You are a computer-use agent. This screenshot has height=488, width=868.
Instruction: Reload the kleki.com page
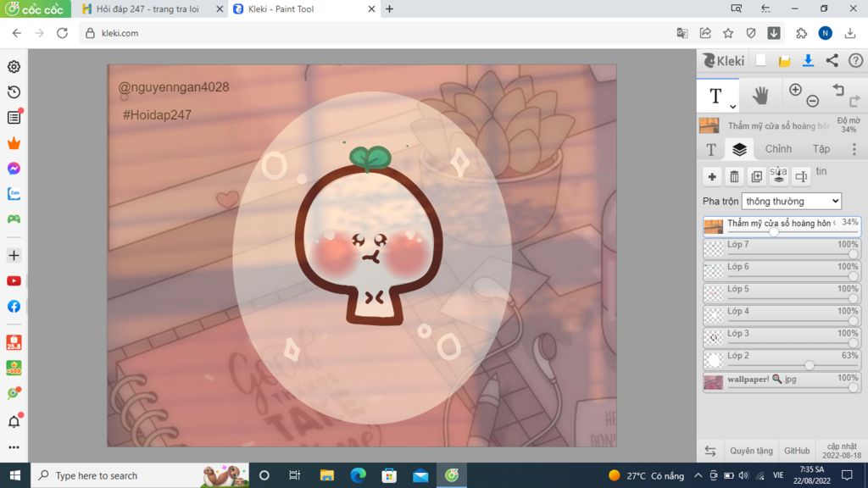[62, 33]
